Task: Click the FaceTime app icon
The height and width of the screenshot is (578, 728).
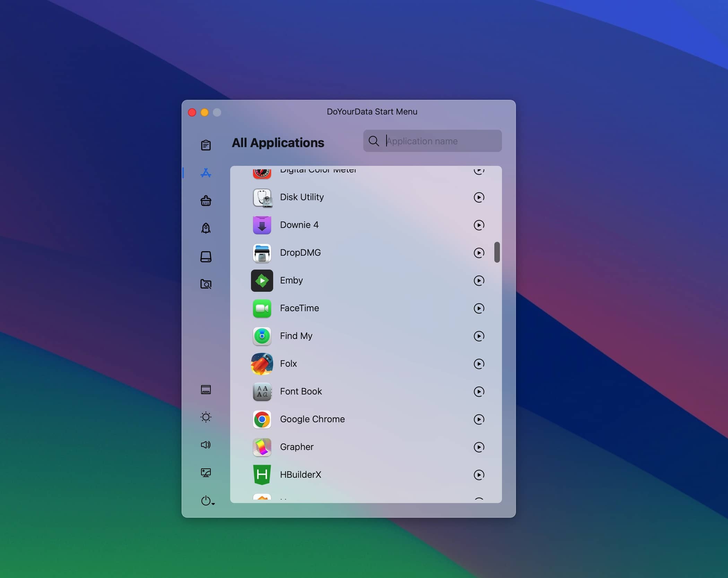Action: (262, 308)
